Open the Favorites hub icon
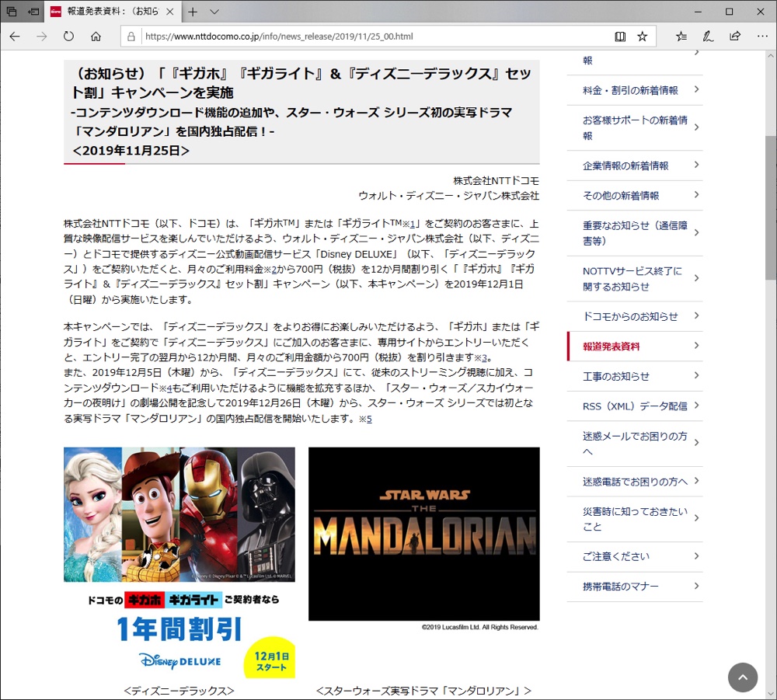Viewport: 777px width, 700px height. 681,37
